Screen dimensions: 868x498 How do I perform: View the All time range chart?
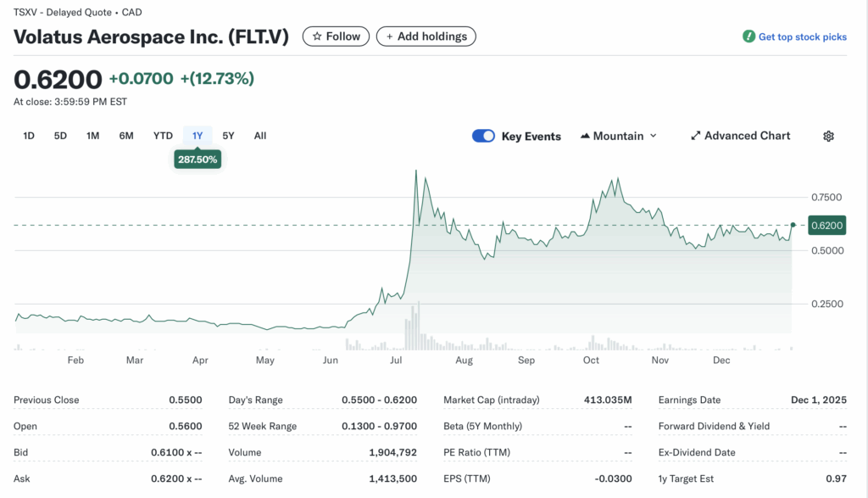[x=260, y=136]
